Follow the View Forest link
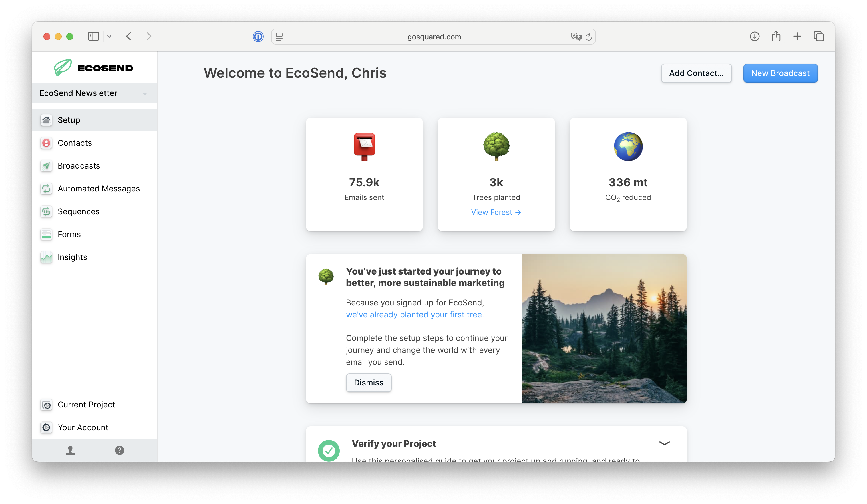The image size is (867, 504). pos(496,212)
